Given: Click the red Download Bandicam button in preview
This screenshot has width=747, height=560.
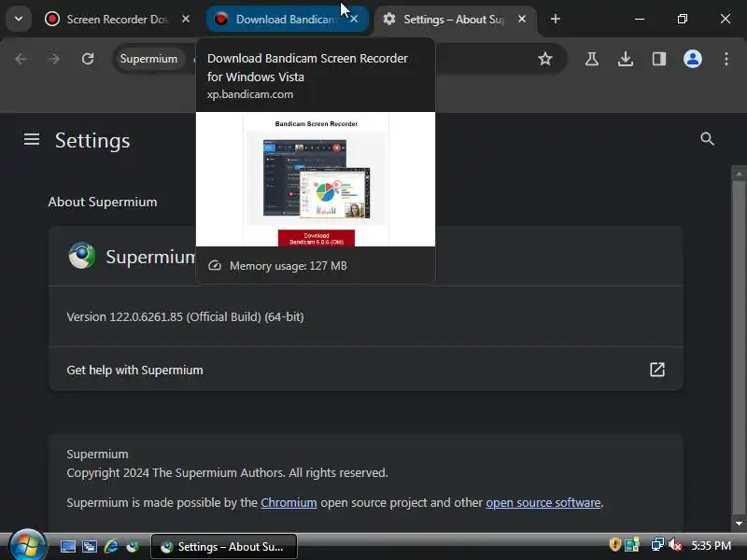Looking at the screenshot, I should click(x=317, y=238).
